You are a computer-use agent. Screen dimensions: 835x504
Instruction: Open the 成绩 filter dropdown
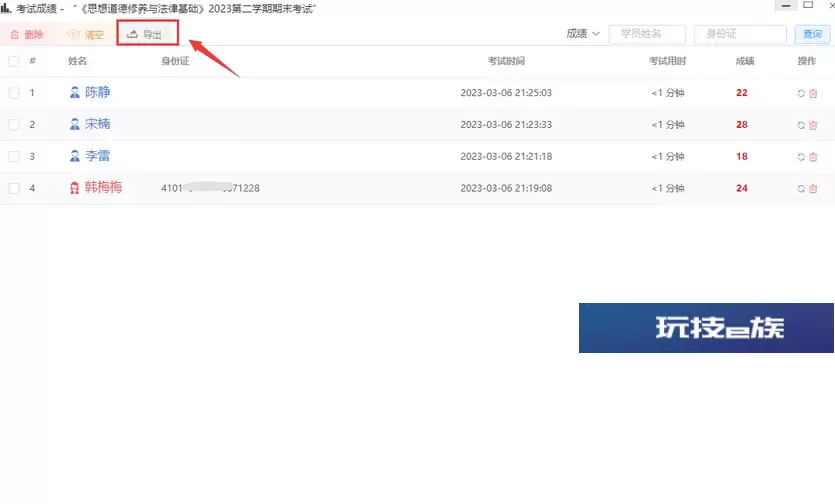point(583,34)
